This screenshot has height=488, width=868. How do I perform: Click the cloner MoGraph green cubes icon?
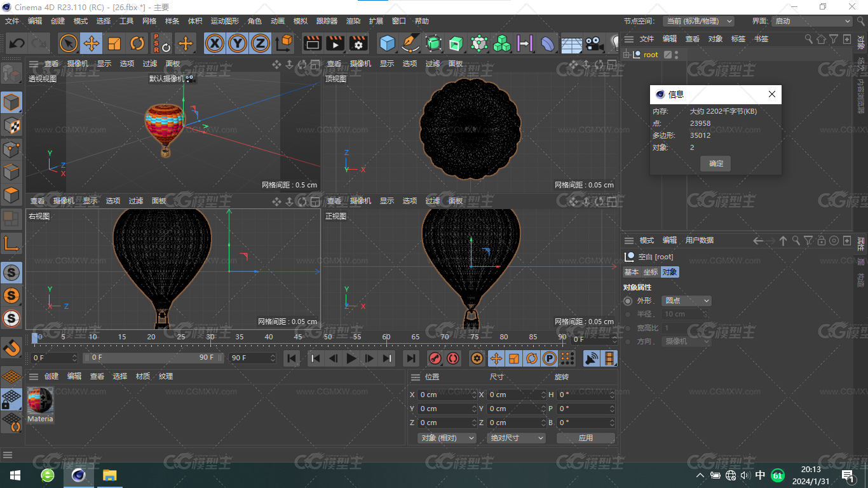pos(502,43)
